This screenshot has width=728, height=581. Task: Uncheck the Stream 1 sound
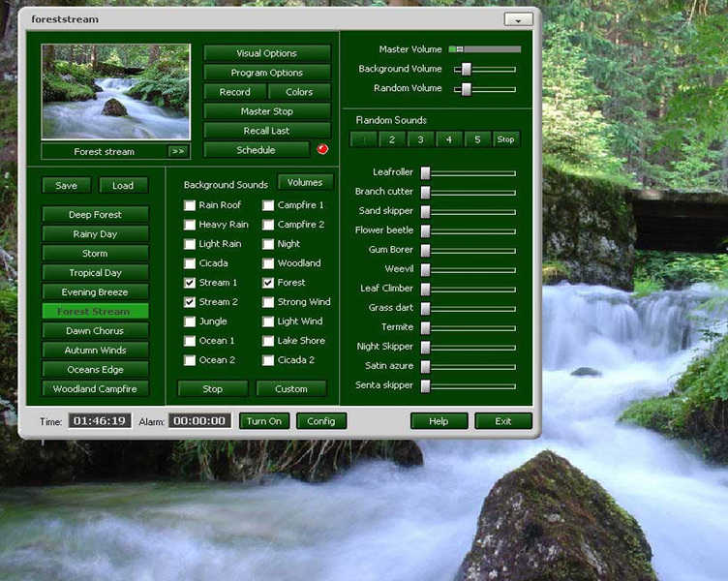click(x=190, y=283)
